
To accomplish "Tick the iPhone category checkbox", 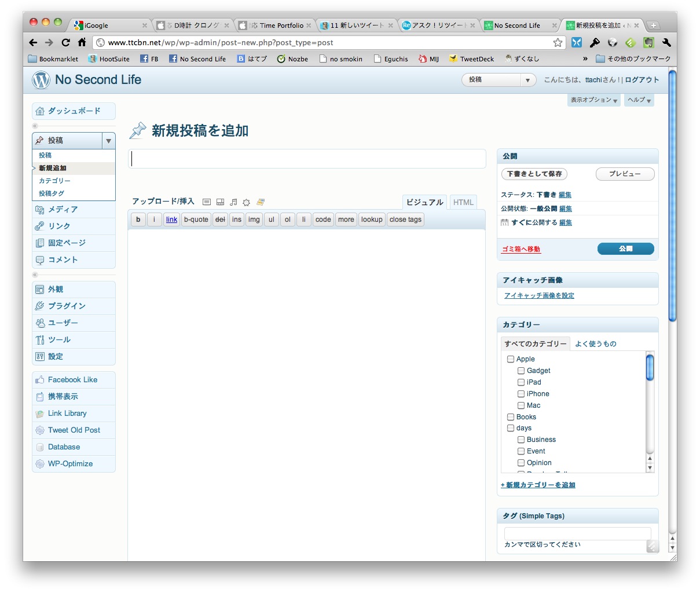I will click(521, 394).
